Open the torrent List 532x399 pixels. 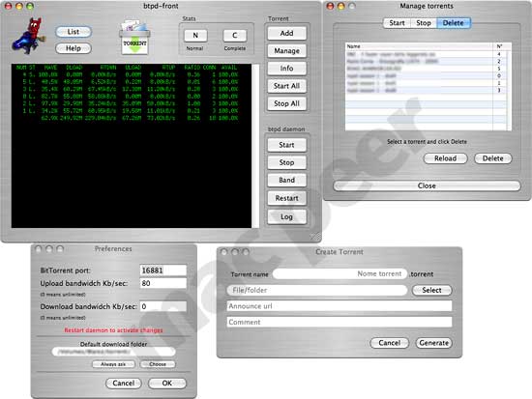point(74,32)
